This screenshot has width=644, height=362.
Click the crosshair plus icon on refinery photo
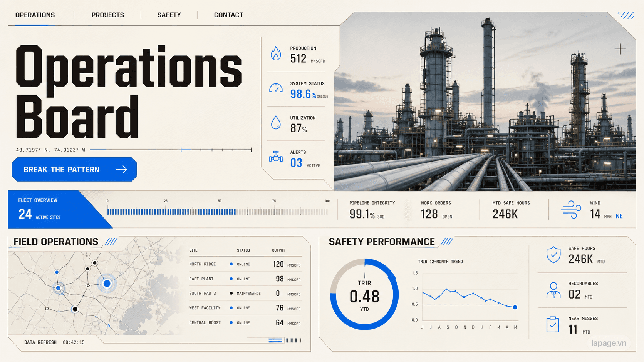click(x=620, y=49)
